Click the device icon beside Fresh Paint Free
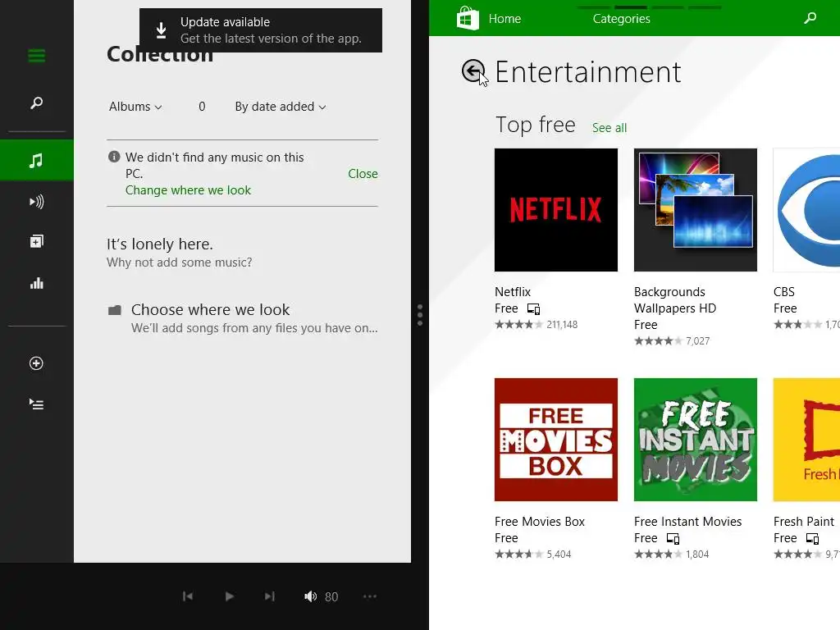The height and width of the screenshot is (630, 840). 812,538
